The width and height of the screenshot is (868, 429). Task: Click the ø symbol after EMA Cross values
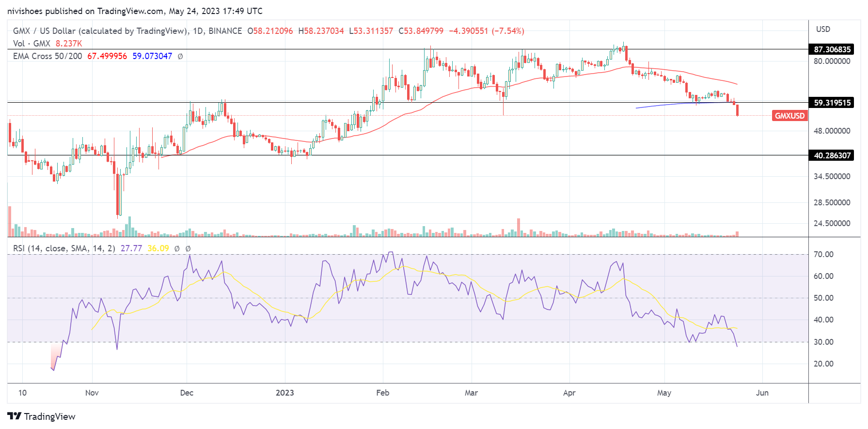(x=180, y=56)
